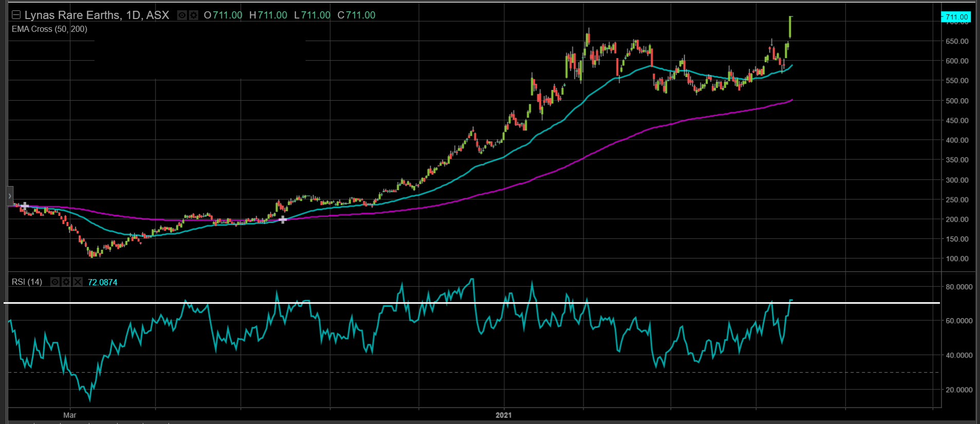Collapse the Lynas Rare Earths legend box

point(16,15)
